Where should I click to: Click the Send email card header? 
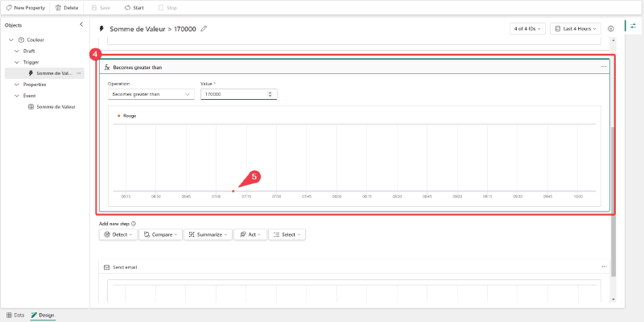pos(354,267)
